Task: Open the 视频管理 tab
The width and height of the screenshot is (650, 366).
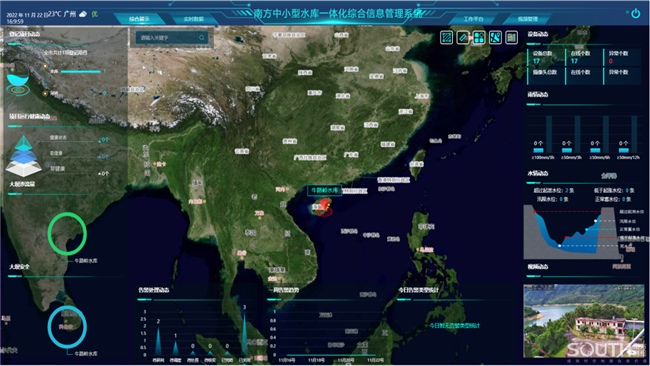Action: [528, 19]
